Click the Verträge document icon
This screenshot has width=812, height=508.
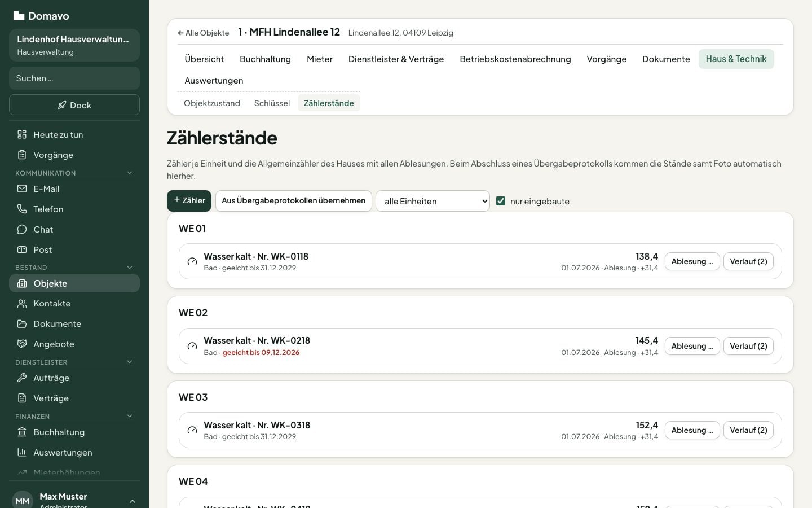pyautogui.click(x=22, y=398)
